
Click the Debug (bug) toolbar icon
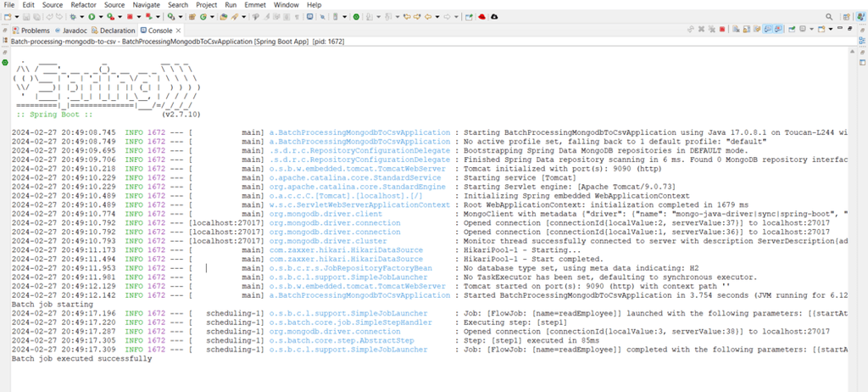coord(73,17)
